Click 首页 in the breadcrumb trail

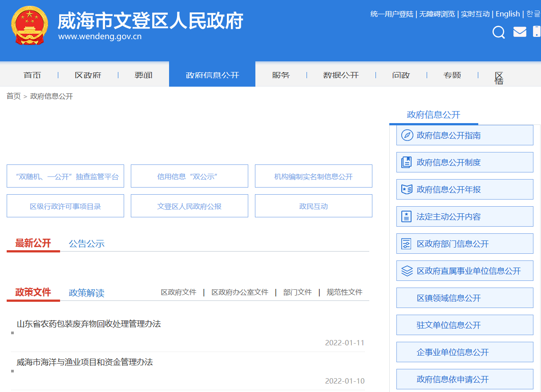coord(13,96)
